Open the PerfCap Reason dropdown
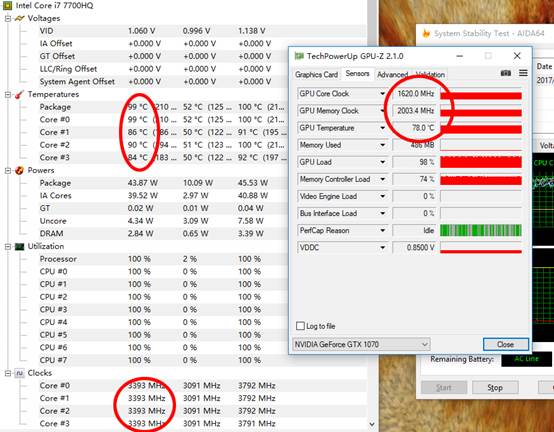This screenshot has height=432, width=554. pyautogui.click(x=382, y=231)
